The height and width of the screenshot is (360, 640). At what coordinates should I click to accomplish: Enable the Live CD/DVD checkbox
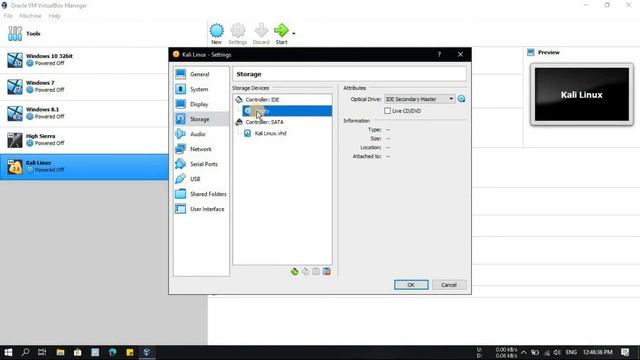pyautogui.click(x=387, y=111)
